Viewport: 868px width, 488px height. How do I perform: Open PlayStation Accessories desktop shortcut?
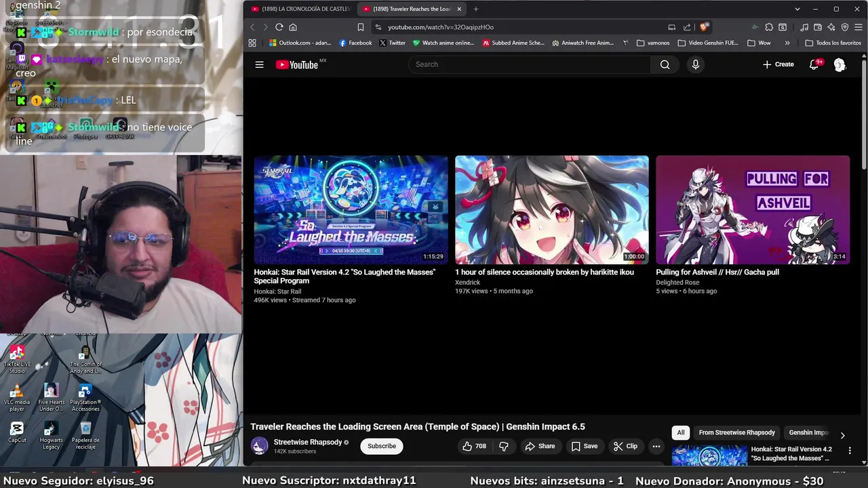tap(85, 398)
